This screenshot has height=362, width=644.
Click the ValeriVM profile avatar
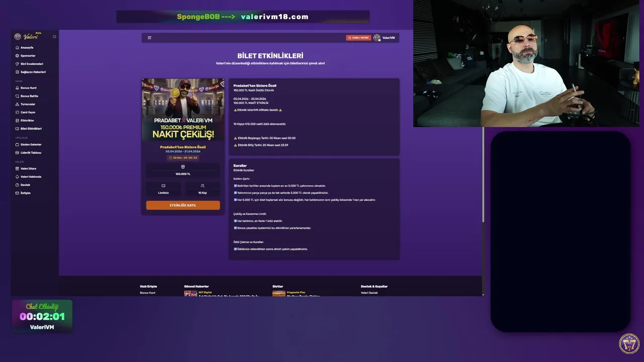click(377, 38)
